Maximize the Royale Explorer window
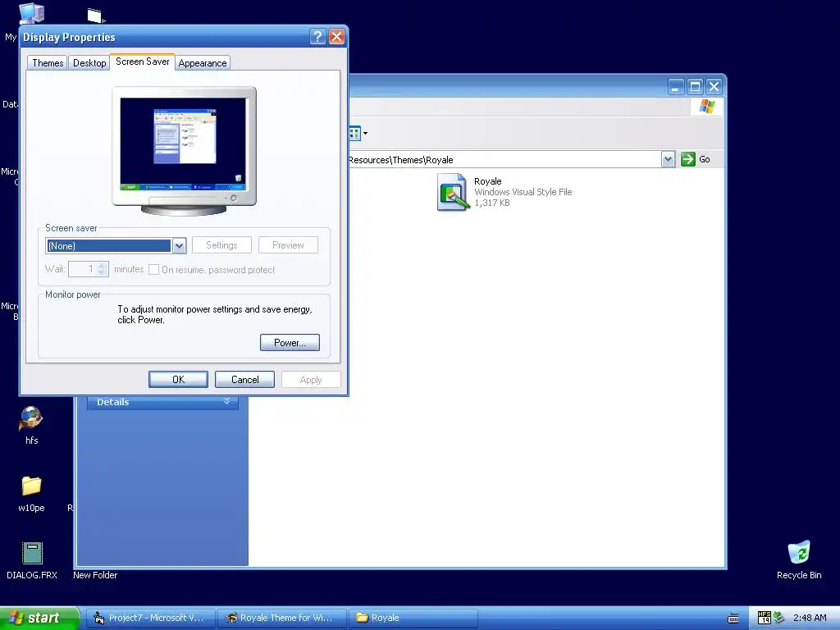Viewport: 840px width, 630px height. pyautogui.click(x=695, y=87)
